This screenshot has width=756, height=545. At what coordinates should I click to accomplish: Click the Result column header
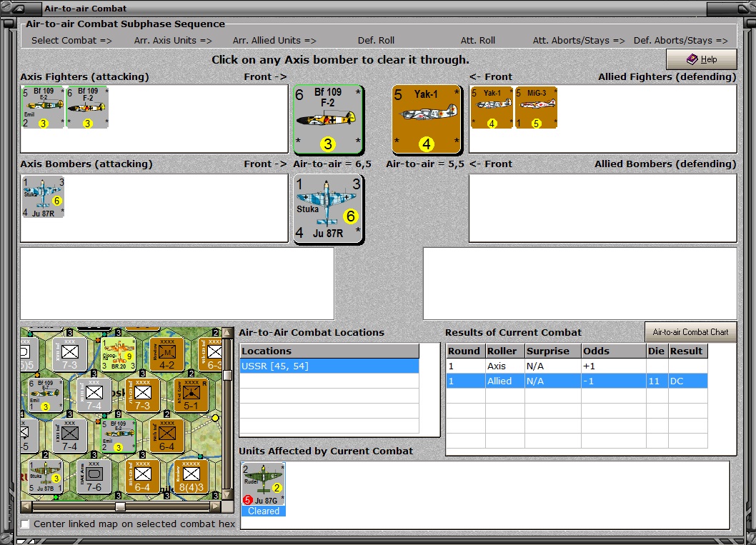pyautogui.click(x=687, y=351)
